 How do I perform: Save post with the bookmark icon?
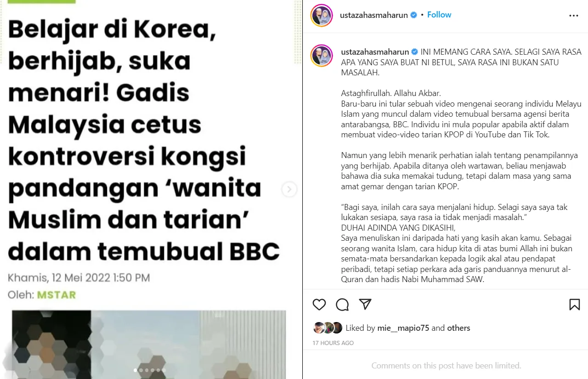click(574, 305)
